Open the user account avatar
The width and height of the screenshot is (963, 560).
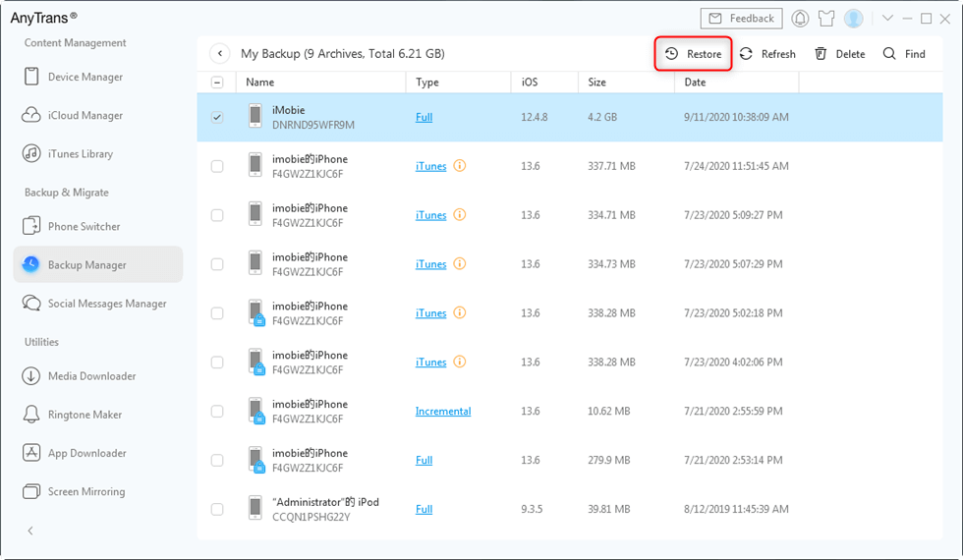[854, 19]
